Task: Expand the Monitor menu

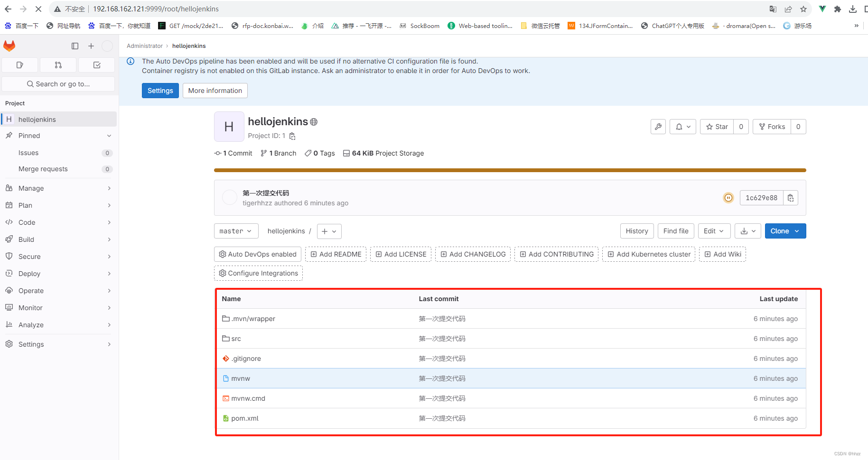Action: click(x=58, y=308)
